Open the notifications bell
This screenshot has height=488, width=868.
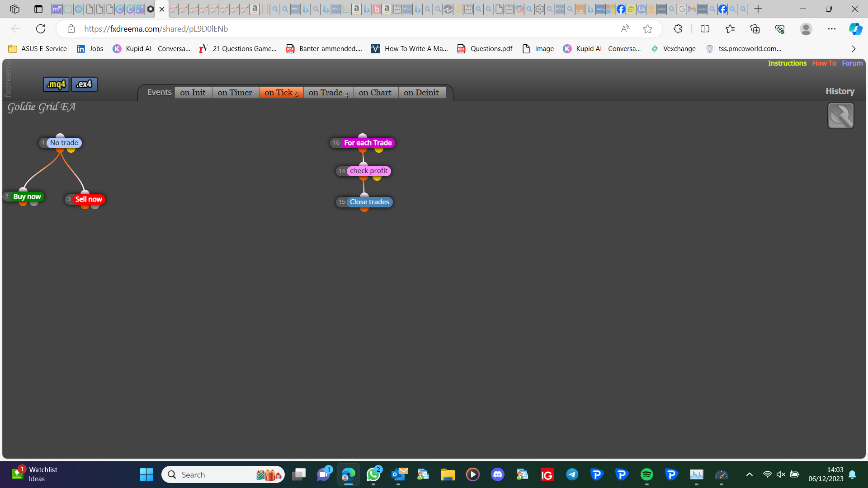click(x=852, y=474)
